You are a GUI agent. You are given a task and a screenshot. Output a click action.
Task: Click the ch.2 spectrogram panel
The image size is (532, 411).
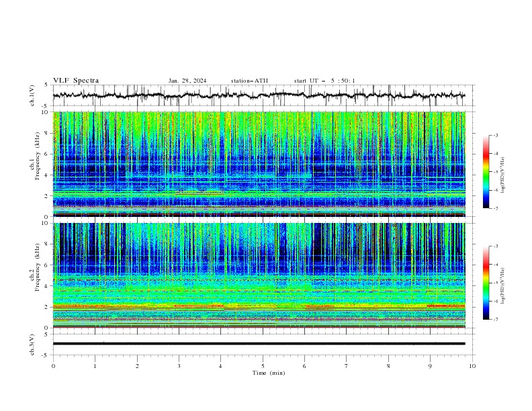[x=259, y=275]
